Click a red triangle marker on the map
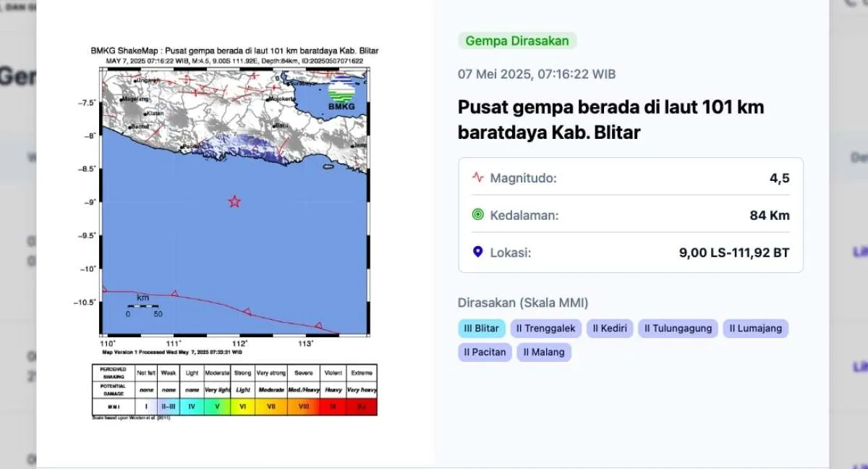868x469 pixels. 174,292
